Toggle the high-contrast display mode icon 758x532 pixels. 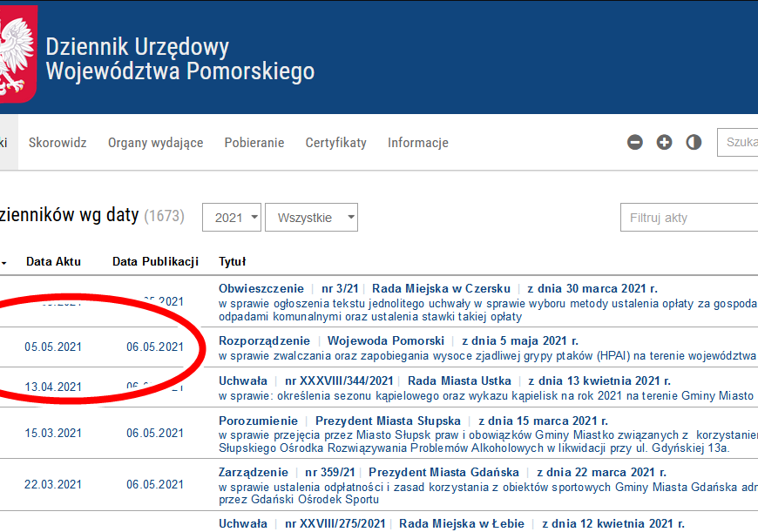pos(694,142)
